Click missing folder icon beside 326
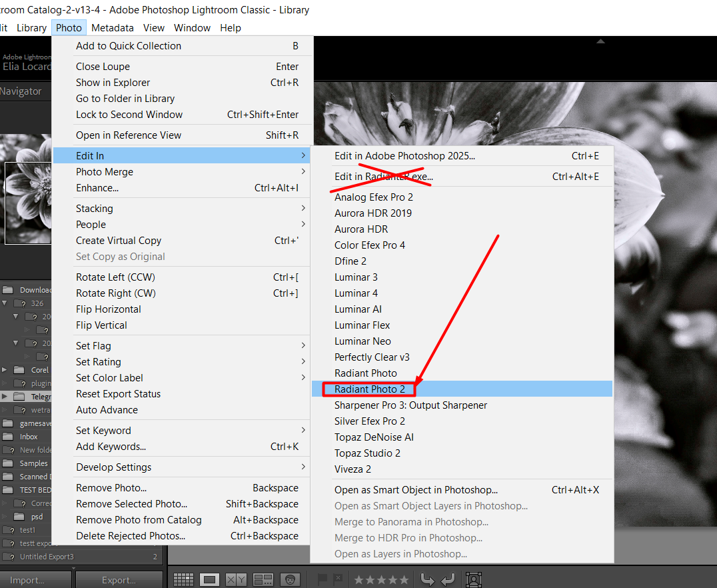Viewport: 717px width, 588px height. point(20,303)
